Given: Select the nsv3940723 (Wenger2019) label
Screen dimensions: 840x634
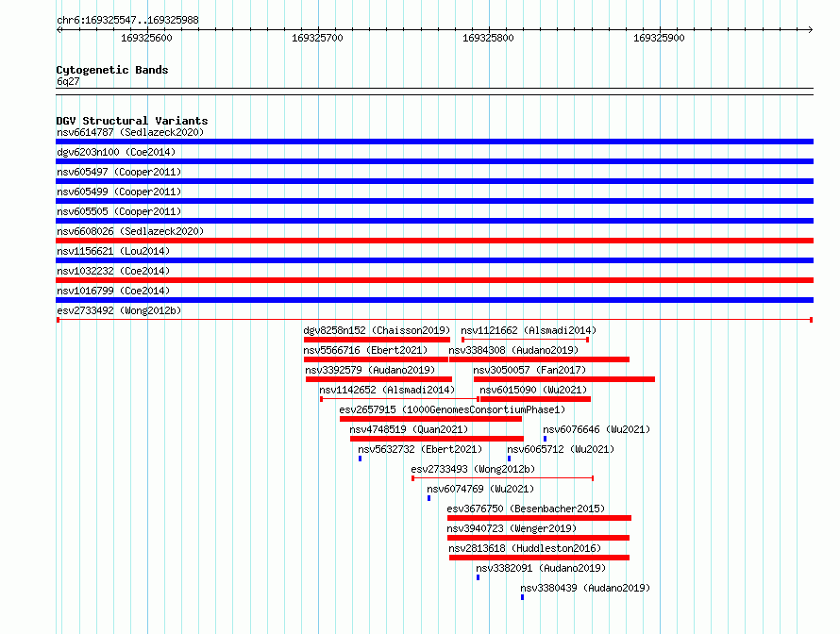Looking at the screenshot, I should pyautogui.click(x=512, y=528).
